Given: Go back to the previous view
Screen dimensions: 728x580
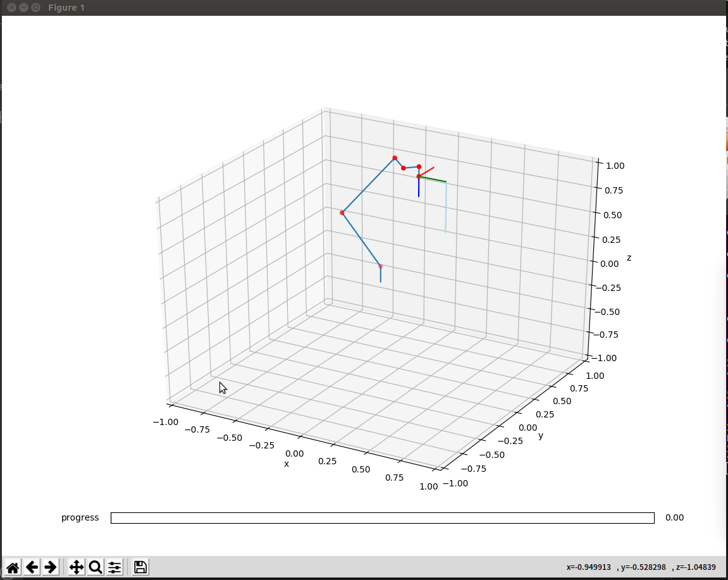Looking at the screenshot, I should [32, 567].
